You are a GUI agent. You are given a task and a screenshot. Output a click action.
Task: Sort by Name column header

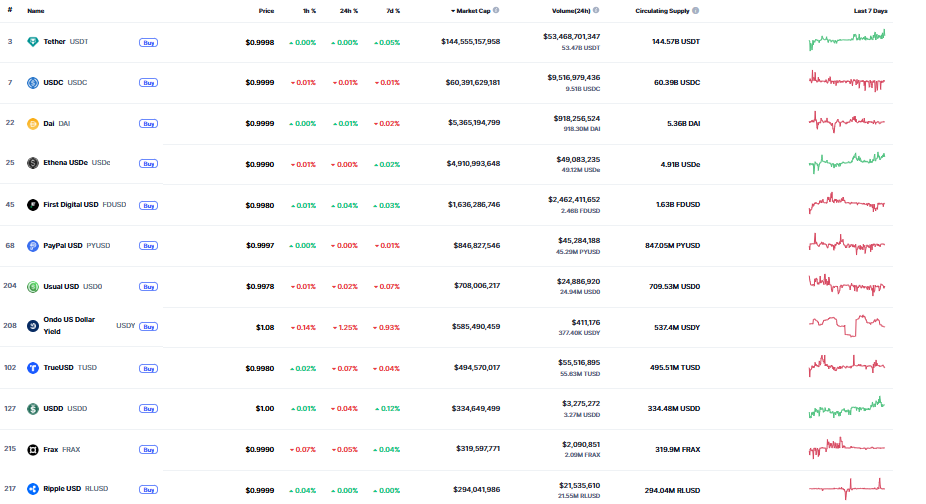tap(36, 11)
